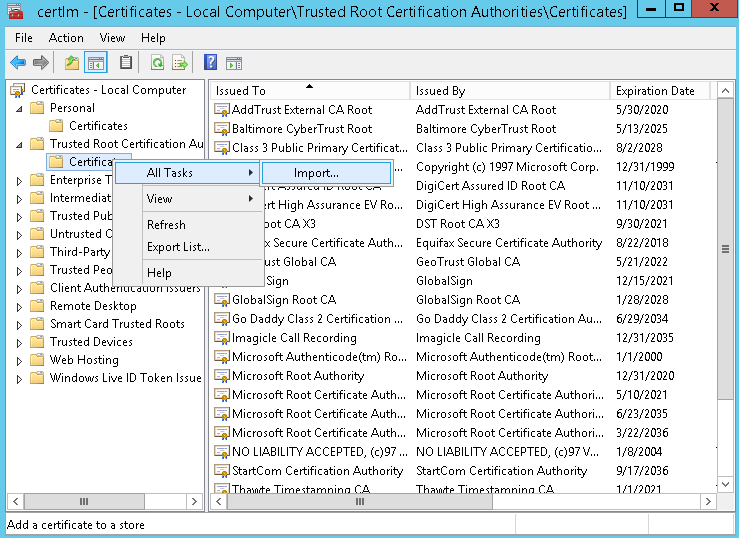Open the Action menu in menu bar
Image resolution: width=739 pixels, height=538 pixels.
(66, 38)
